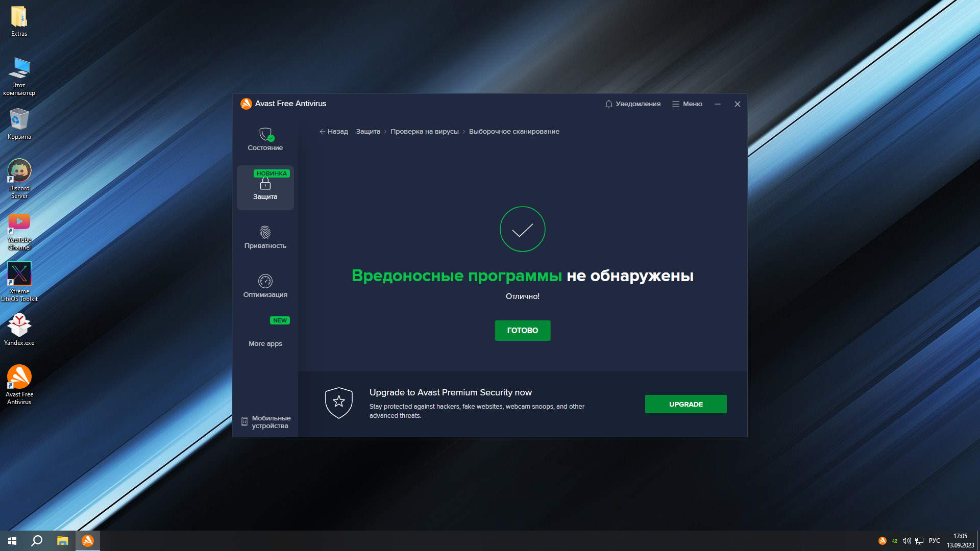Open the Avast Free Antivirus desktop shortcut

tap(19, 378)
